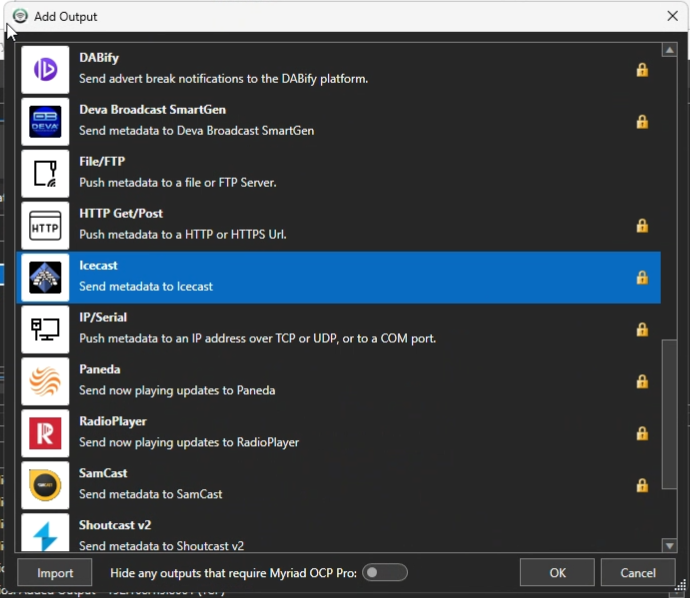This screenshot has height=598, width=690.
Task: Select the HTTP Get/Post icon
Action: (45, 225)
